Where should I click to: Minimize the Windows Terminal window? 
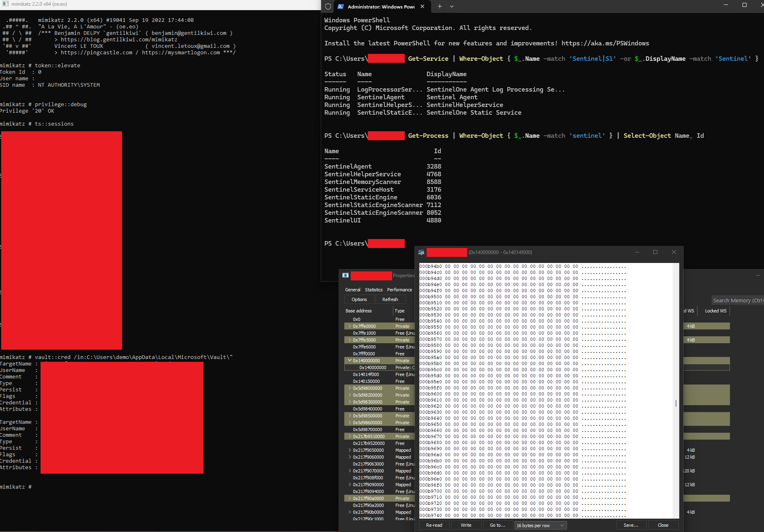(726, 5)
